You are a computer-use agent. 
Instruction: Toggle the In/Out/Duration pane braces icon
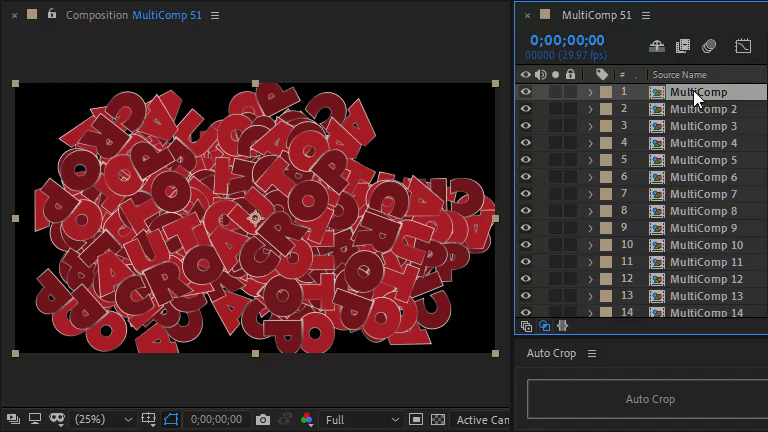[x=562, y=326]
